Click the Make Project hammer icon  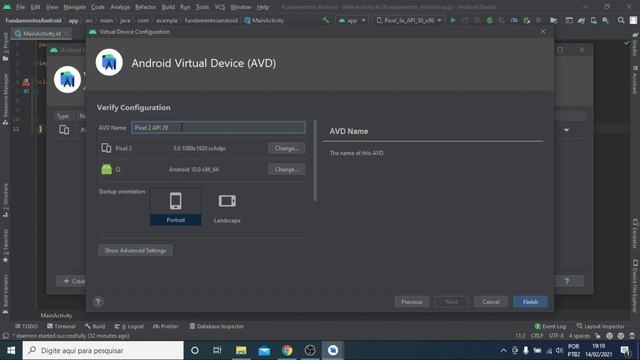pyautogui.click(x=325, y=20)
